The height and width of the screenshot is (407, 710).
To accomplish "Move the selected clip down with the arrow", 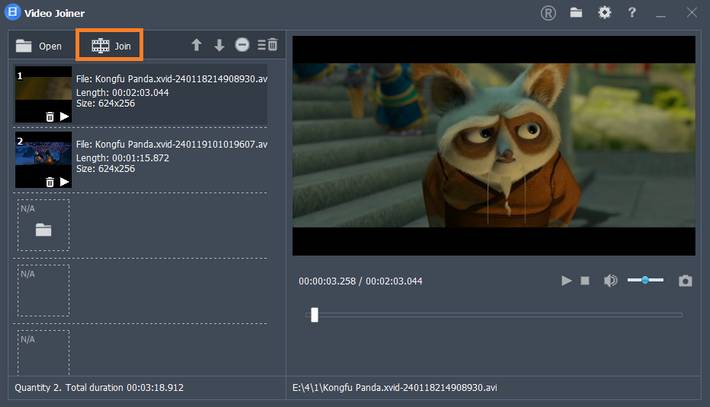I will coord(219,45).
